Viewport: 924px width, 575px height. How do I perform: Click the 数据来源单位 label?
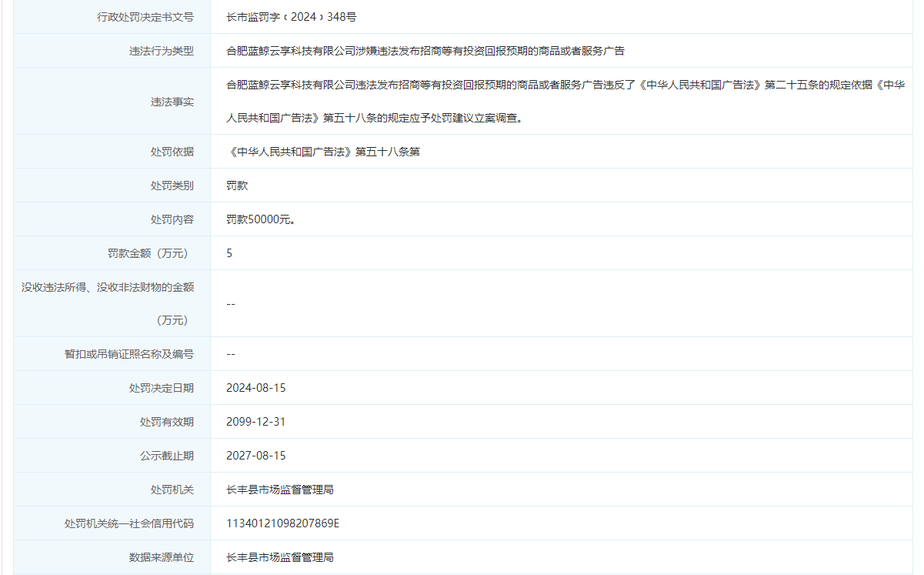[x=161, y=557]
